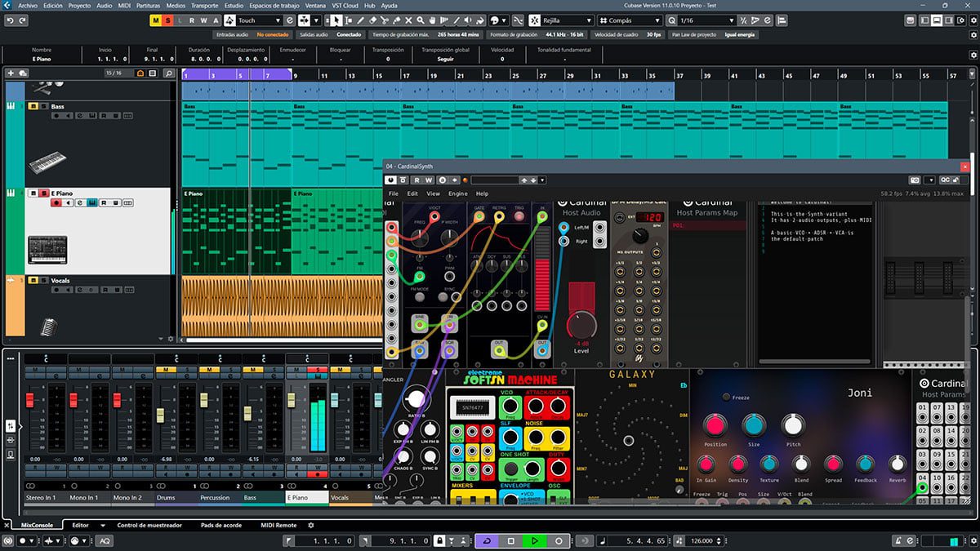Click the Redo arrow in the toolbar
Image resolution: width=980 pixels, height=551 pixels.
coord(22,20)
